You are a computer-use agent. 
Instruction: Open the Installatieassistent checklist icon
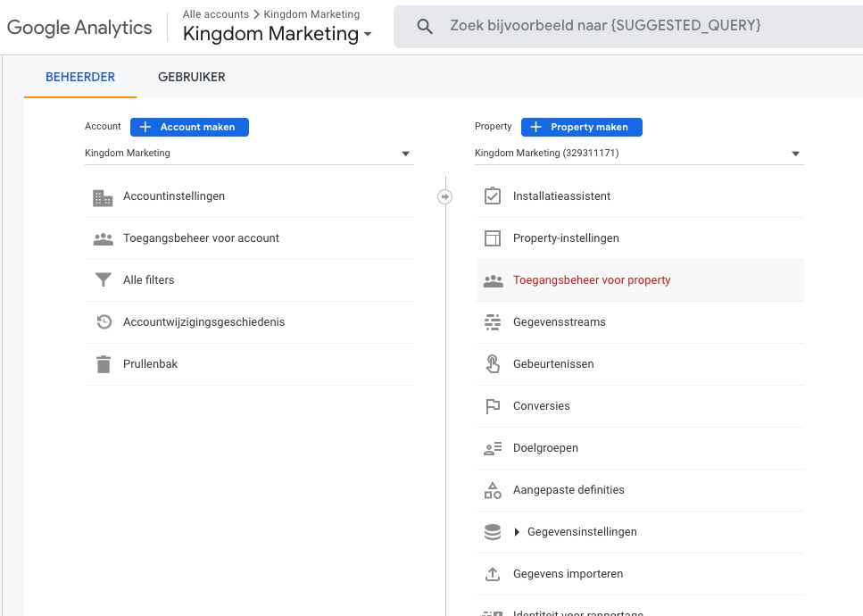(x=493, y=196)
